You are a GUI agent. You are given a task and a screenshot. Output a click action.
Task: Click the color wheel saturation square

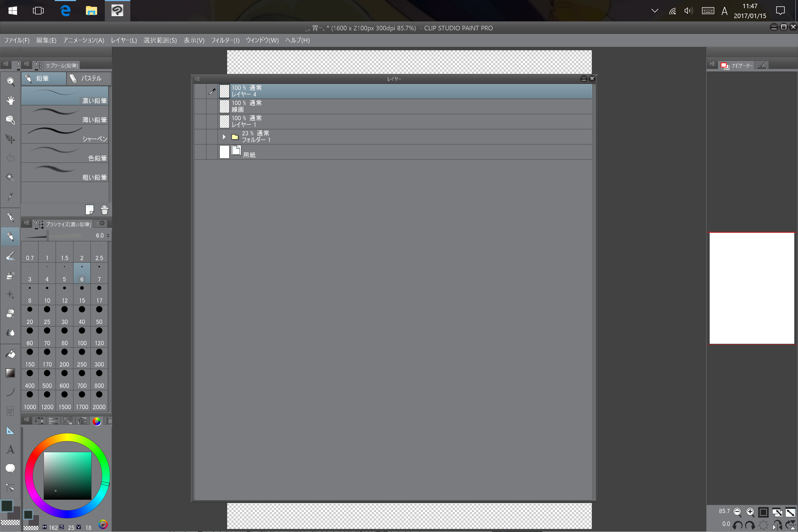click(x=67, y=476)
